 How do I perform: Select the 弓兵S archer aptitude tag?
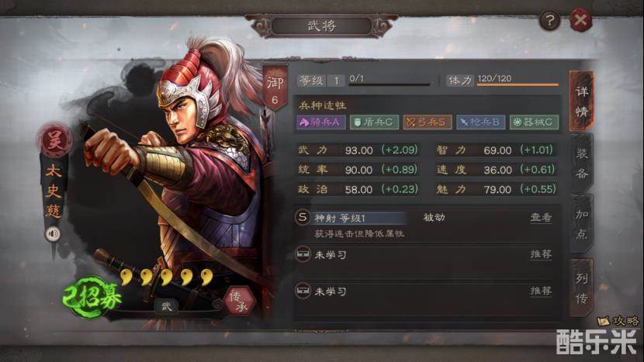click(428, 122)
